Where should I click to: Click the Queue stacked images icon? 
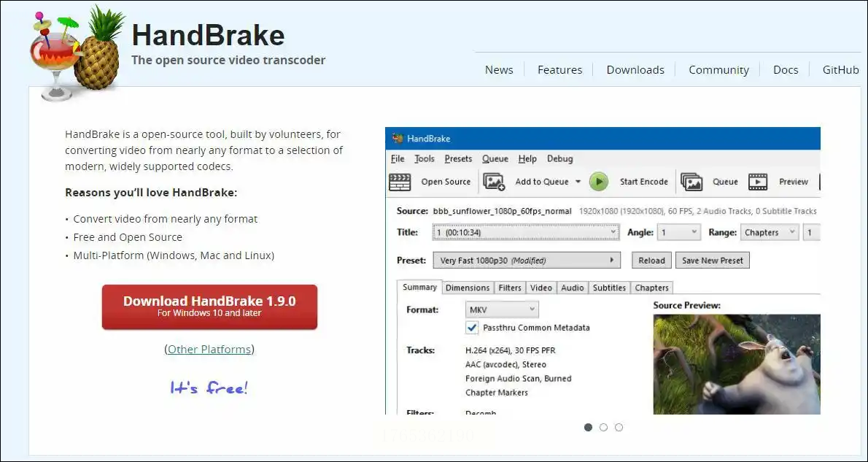point(691,182)
